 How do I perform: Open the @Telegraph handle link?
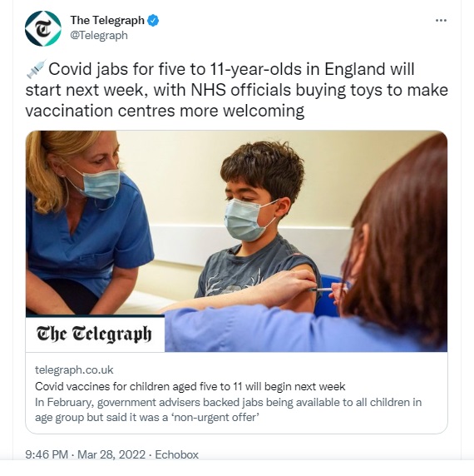click(x=99, y=36)
